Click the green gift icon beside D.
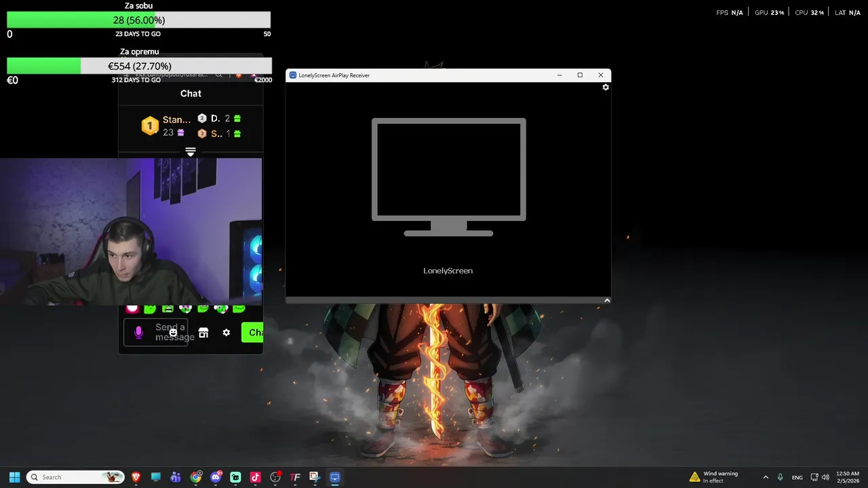The width and height of the screenshot is (868, 488). tap(237, 119)
